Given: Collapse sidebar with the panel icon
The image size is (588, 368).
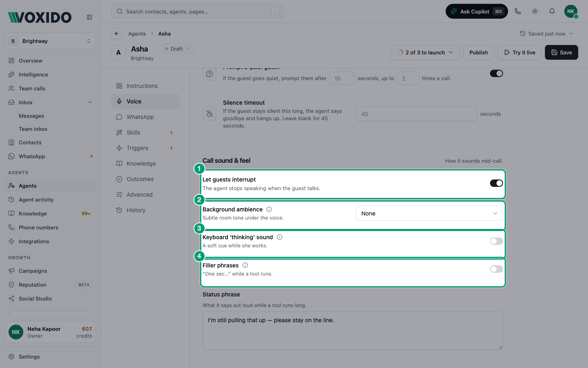Looking at the screenshot, I should tap(89, 17).
